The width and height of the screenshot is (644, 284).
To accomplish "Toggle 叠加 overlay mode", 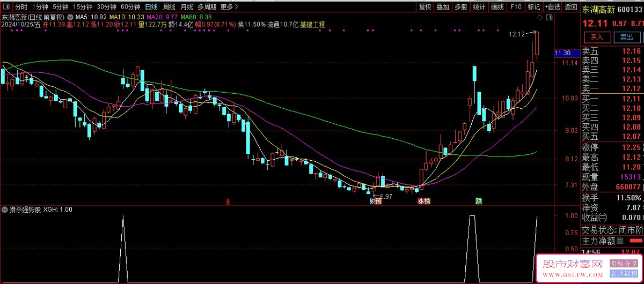I will tap(443, 7).
